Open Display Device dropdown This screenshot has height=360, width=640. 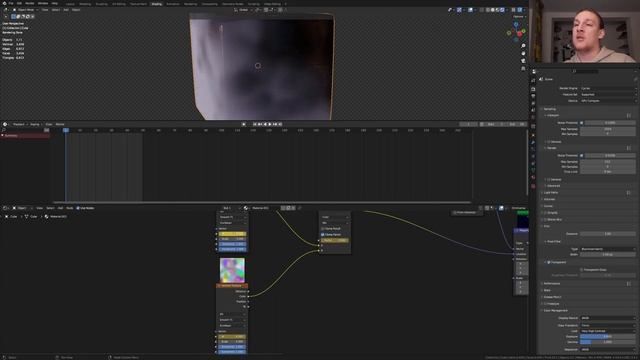pyautogui.click(x=608, y=318)
